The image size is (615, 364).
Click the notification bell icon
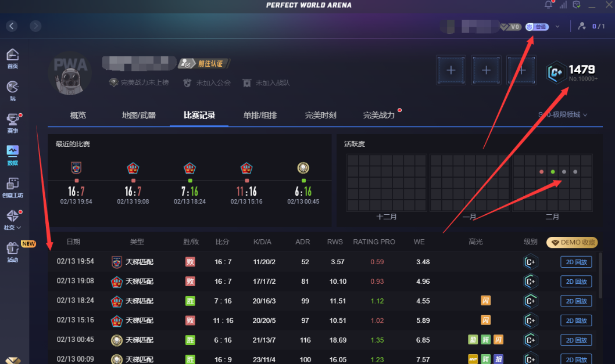(547, 5)
